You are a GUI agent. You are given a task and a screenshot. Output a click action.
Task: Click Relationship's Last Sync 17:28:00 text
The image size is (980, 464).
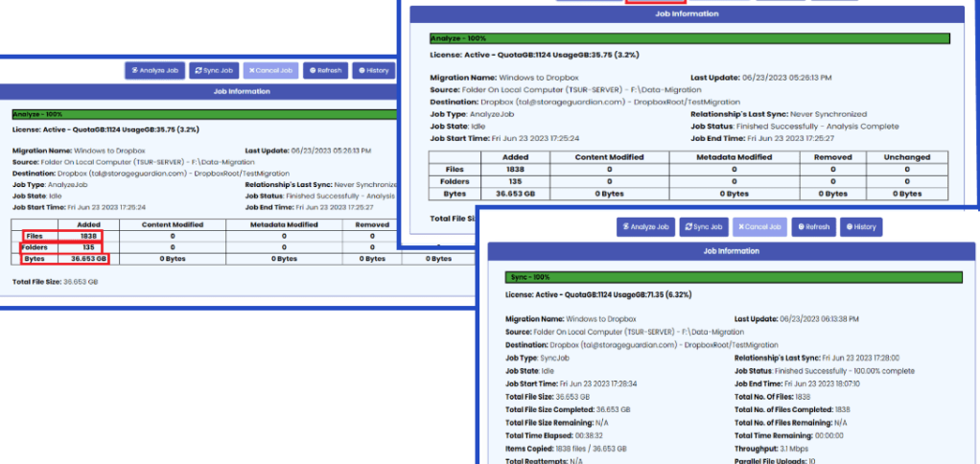(817, 359)
